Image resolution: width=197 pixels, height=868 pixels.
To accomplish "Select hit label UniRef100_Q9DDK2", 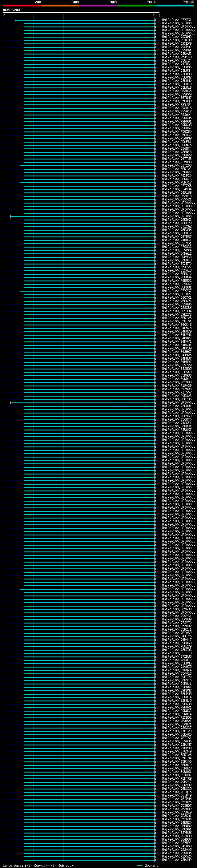I will click(x=177, y=220).
